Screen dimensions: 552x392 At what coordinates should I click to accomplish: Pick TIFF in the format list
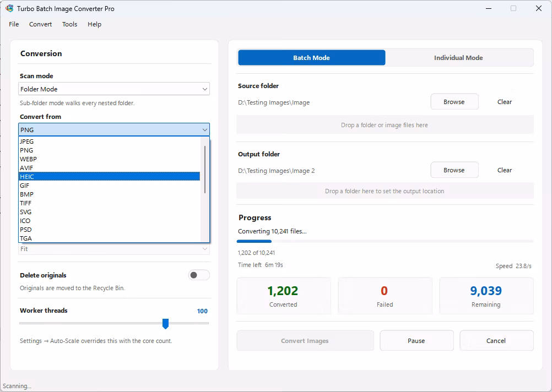point(109,203)
